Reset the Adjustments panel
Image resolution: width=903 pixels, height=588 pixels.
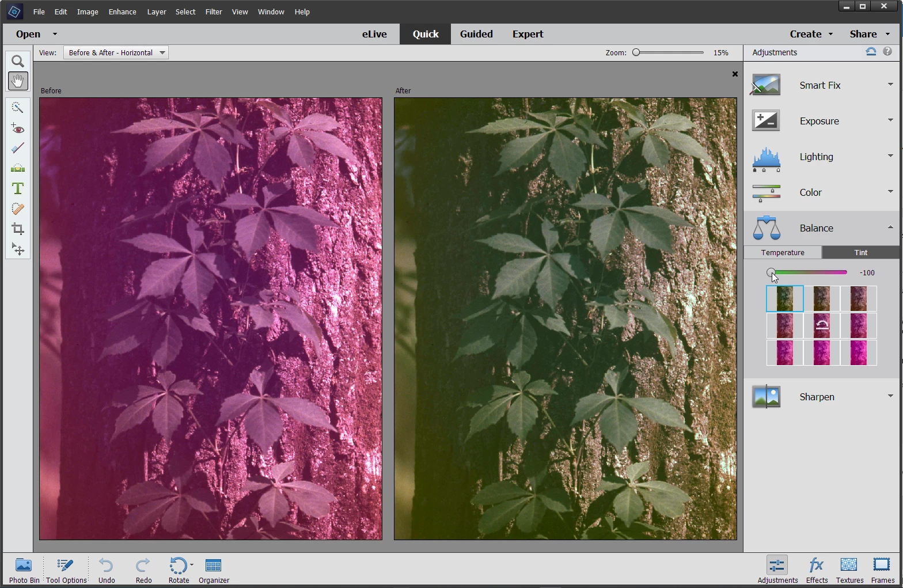pos(871,52)
